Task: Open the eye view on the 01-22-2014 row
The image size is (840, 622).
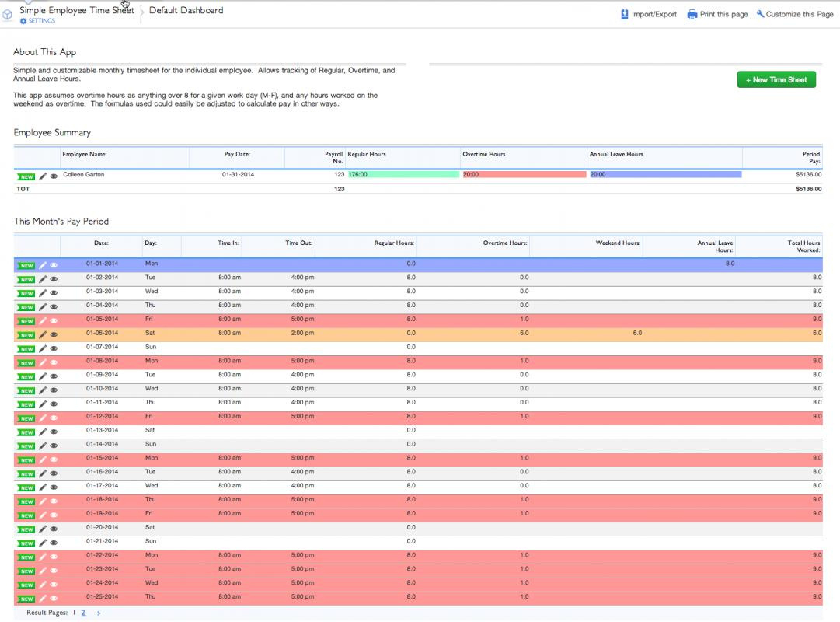Action: [54, 555]
